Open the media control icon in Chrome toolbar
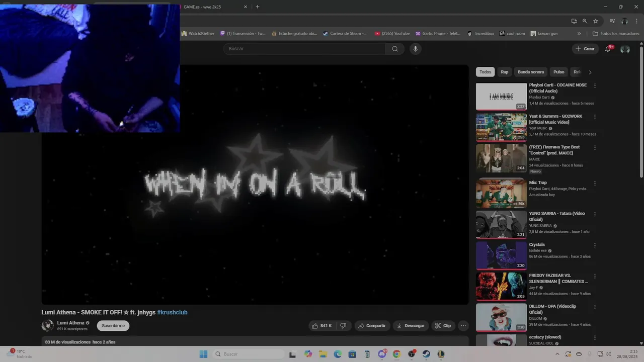Viewport: 644px width, 362px height. tap(612, 21)
